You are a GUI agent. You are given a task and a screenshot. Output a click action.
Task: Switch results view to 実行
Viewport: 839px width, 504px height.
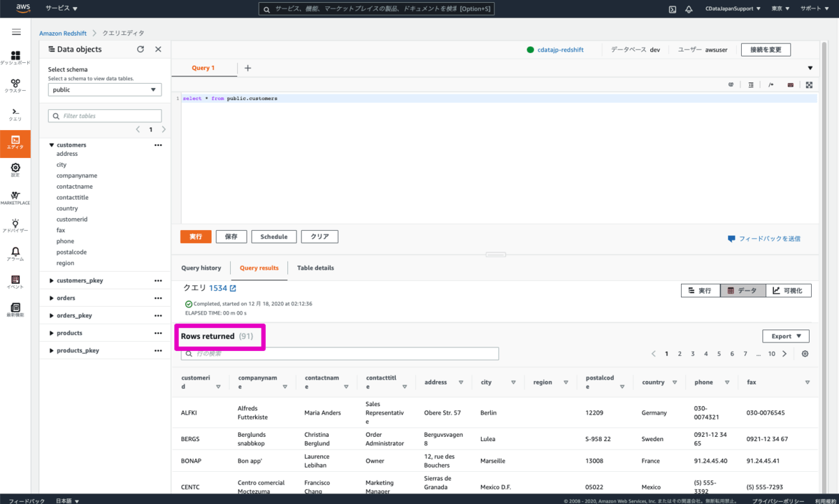[x=701, y=291]
